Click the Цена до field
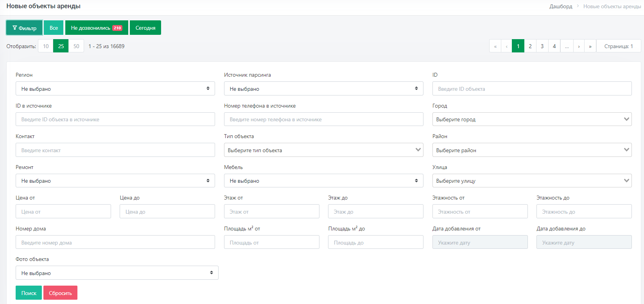Viewport: 644px width, 304px height. pyautogui.click(x=167, y=211)
